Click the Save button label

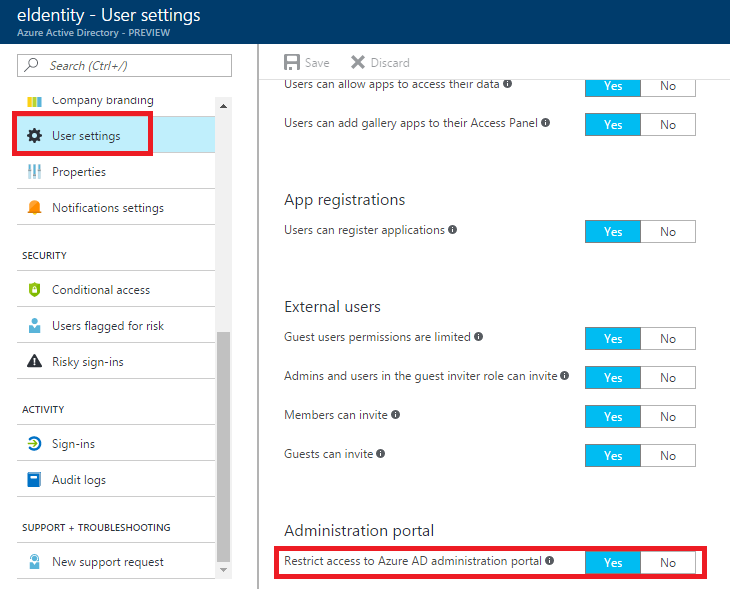pos(317,62)
